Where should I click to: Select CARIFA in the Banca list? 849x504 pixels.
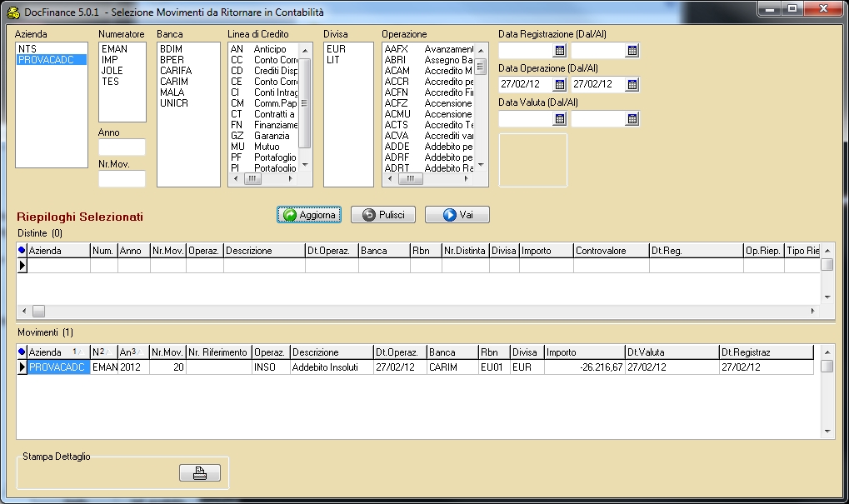tap(176, 71)
